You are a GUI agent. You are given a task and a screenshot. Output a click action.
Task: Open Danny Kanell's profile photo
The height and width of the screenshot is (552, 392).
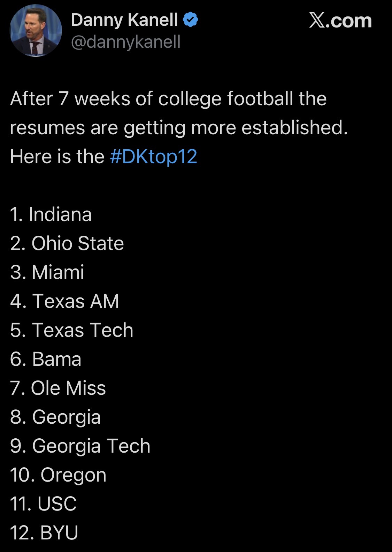click(36, 31)
